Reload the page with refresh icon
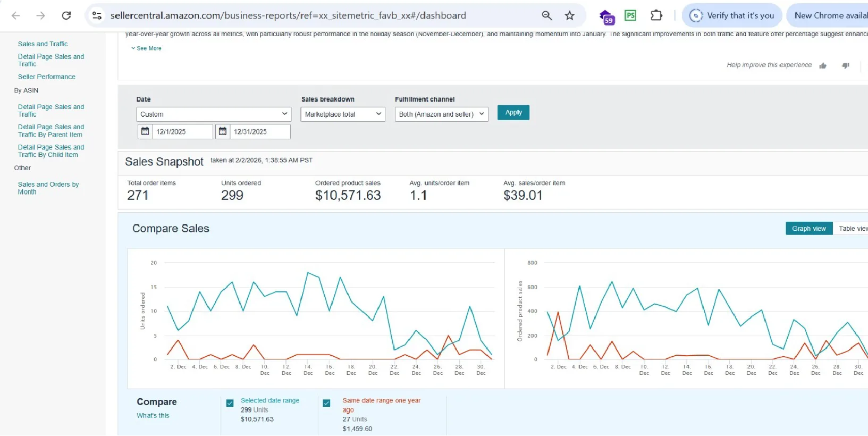 (66, 15)
